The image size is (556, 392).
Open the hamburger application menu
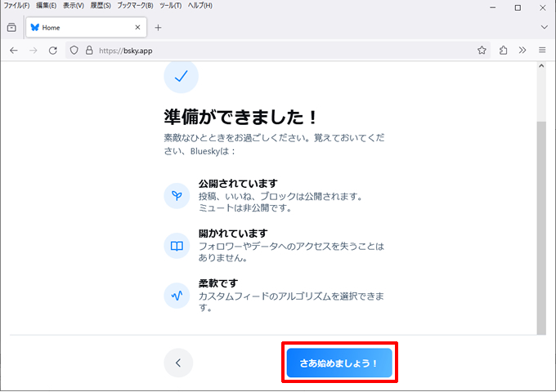tap(542, 51)
